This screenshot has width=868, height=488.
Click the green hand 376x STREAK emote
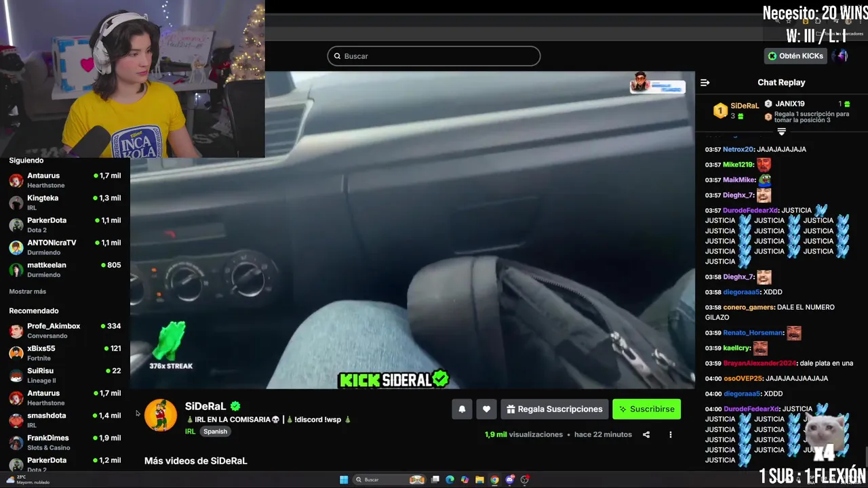[x=170, y=341]
